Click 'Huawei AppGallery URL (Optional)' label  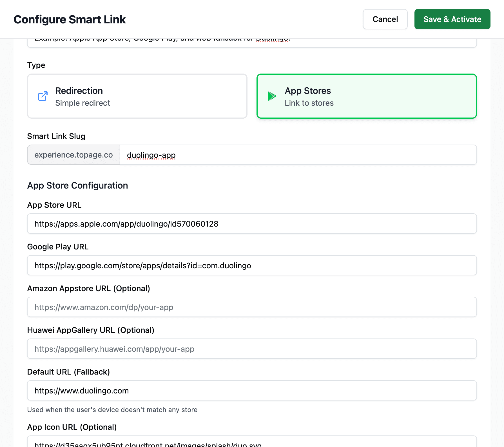tap(91, 330)
